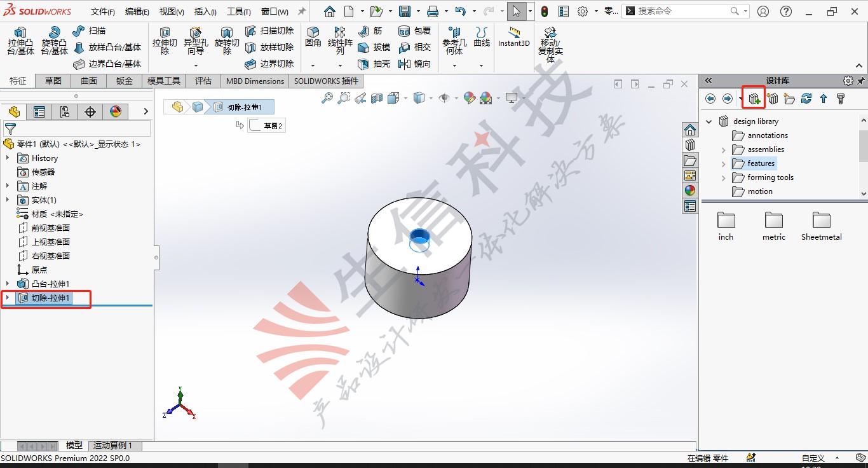Toggle Instant3D mode
Image resolution: width=868 pixels, height=468 pixels.
pyautogui.click(x=513, y=38)
